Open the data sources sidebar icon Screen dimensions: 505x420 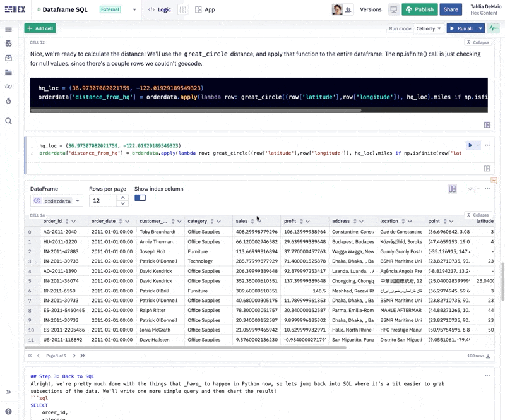9,44
